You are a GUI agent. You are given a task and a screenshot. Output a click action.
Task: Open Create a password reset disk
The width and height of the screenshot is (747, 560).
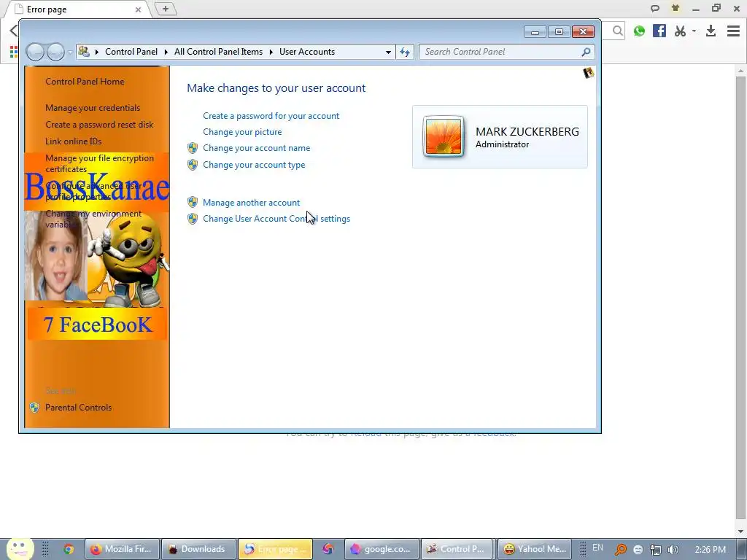(x=99, y=124)
